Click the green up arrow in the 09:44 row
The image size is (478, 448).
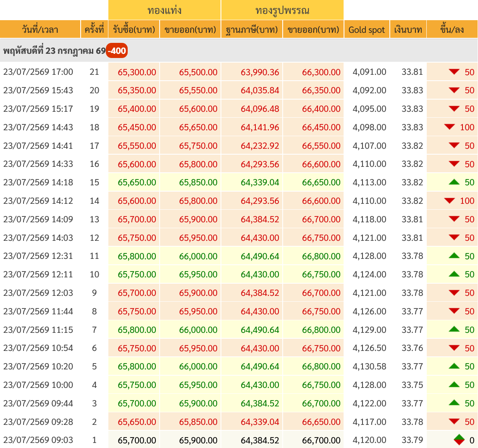tap(454, 403)
